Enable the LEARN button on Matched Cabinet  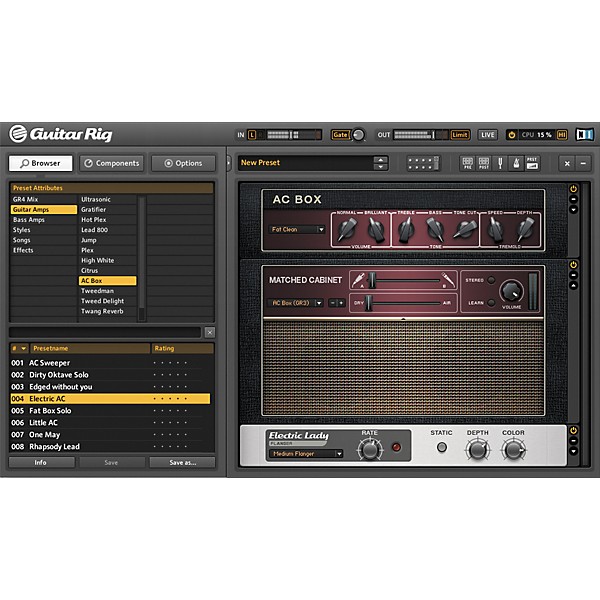491,303
